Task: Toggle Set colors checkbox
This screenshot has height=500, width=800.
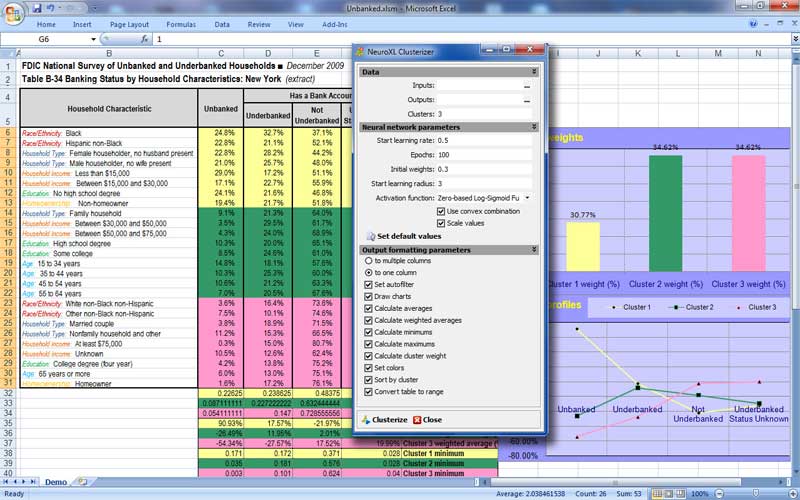Action: [368, 368]
